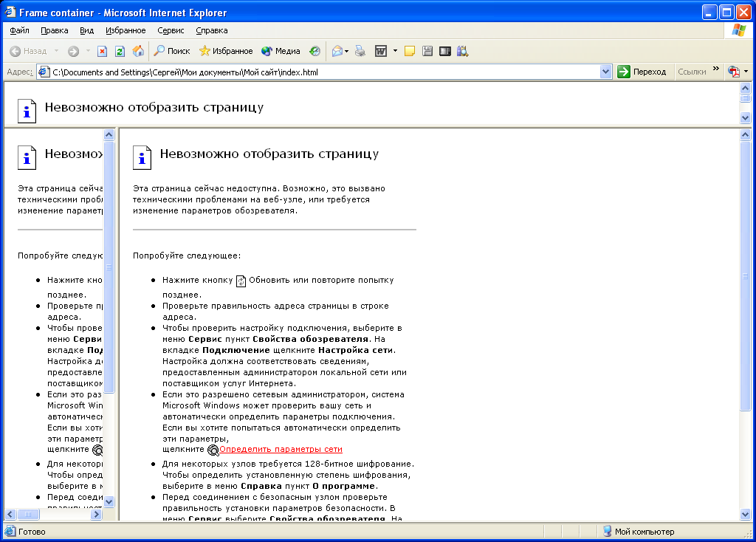Click the Мой компьютер status zone
Image resolution: width=756 pixels, height=542 pixels.
coord(639,532)
